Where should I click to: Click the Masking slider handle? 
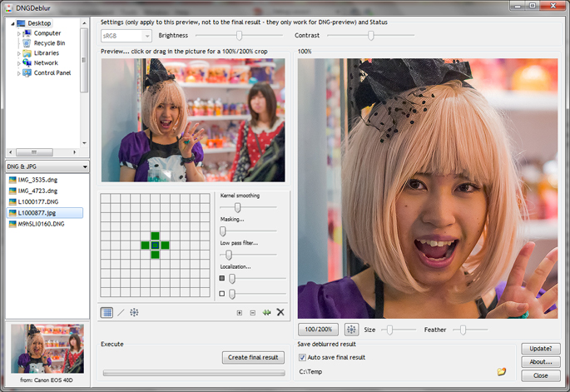coord(223,231)
